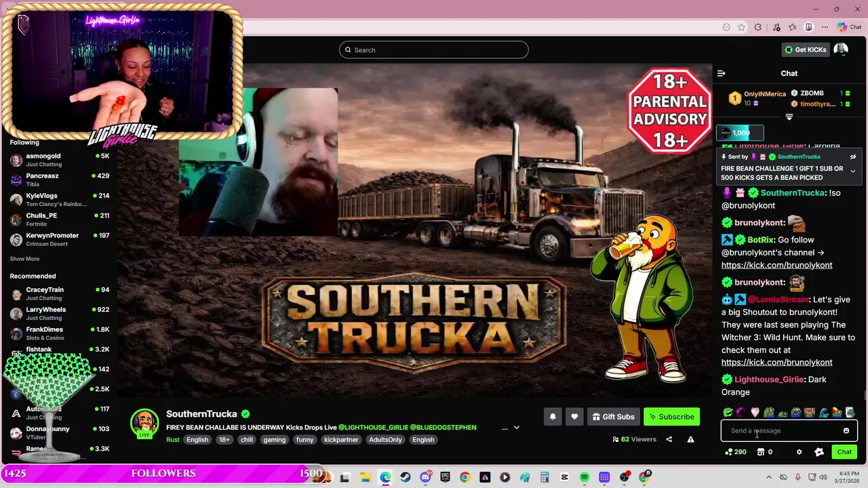Open the chat shop icon showing 0
The image size is (868, 488).
pos(765,452)
